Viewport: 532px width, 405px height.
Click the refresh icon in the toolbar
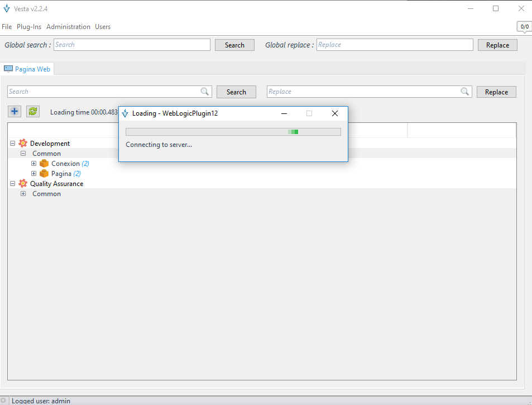click(32, 111)
